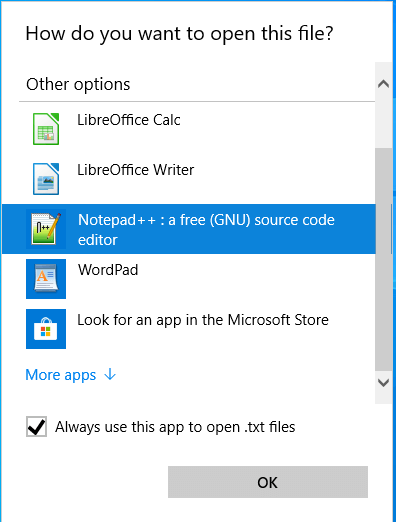The height and width of the screenshot is (522, 396).
Task: Select the 'LibreOffice Calc' text entry
Action: pos(129,120)
